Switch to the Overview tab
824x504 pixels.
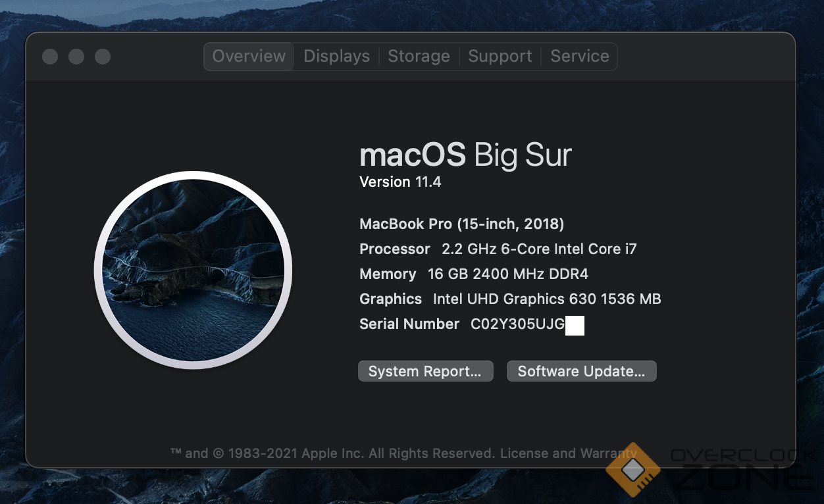pyautogui.click(x=249, y=57)
